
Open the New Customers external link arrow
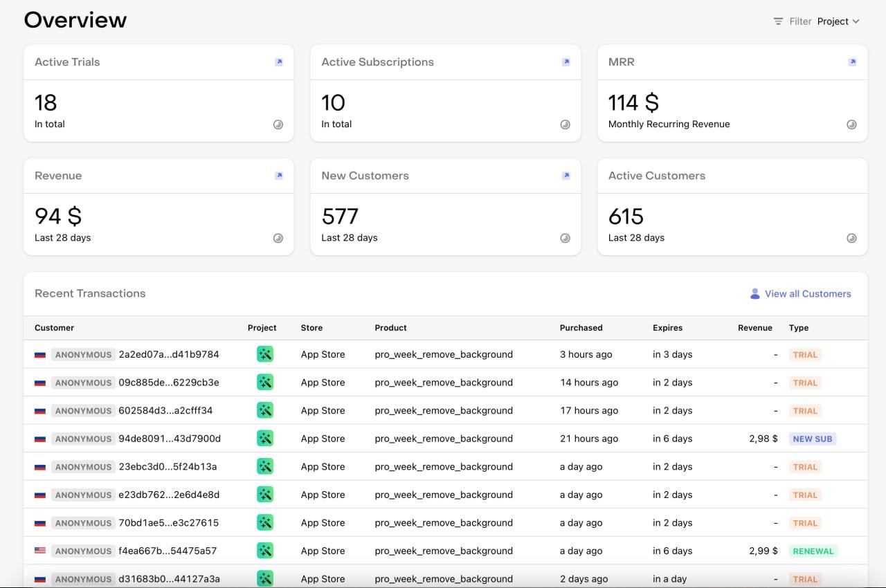pos(566,176)
